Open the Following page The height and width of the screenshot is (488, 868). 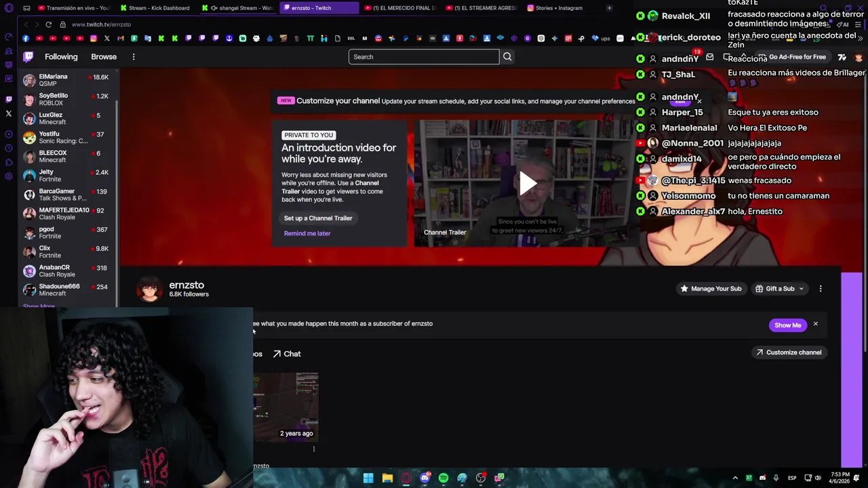tap(61, 57)
